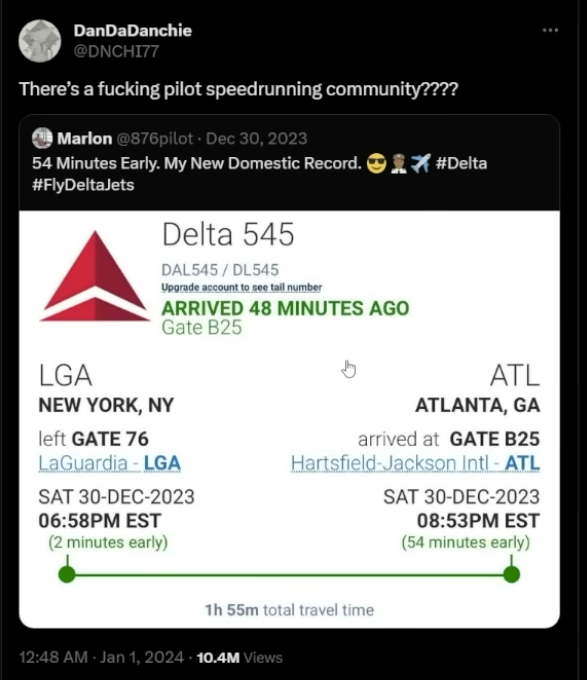Open the Hartsfield-Jackson Intl - ATL link
The image size is (587, 680).
(x=415, y=463)
